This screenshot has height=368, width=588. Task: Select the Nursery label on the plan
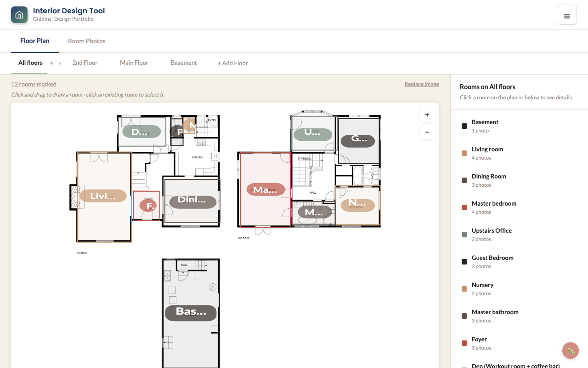tap(357, 205)
